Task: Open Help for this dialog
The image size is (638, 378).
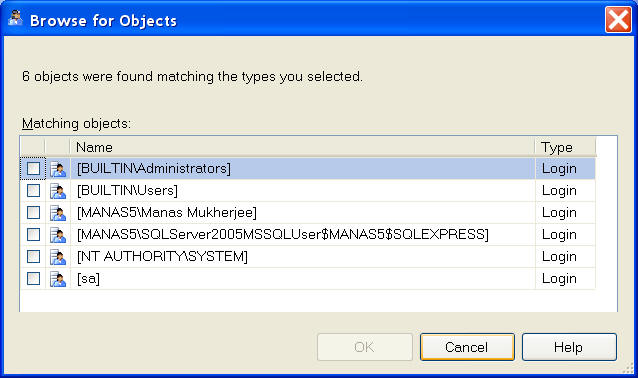Action: click(x=569, y=347)
